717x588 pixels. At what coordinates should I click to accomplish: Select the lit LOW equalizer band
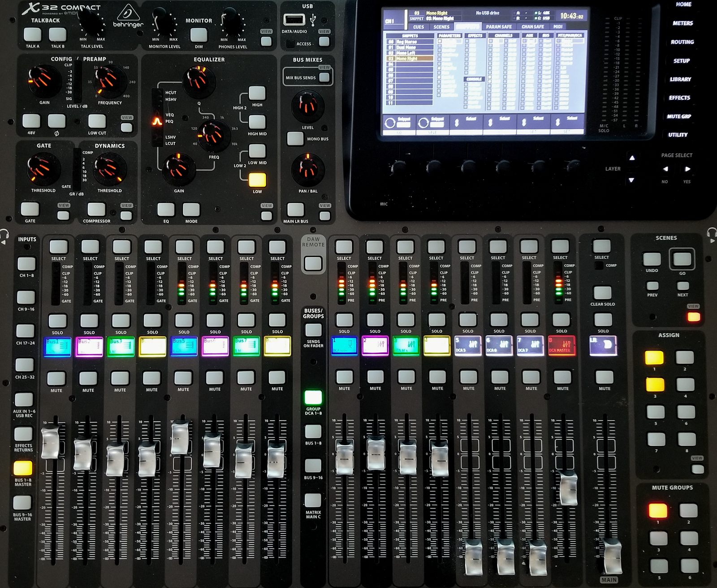coord(257,180)
